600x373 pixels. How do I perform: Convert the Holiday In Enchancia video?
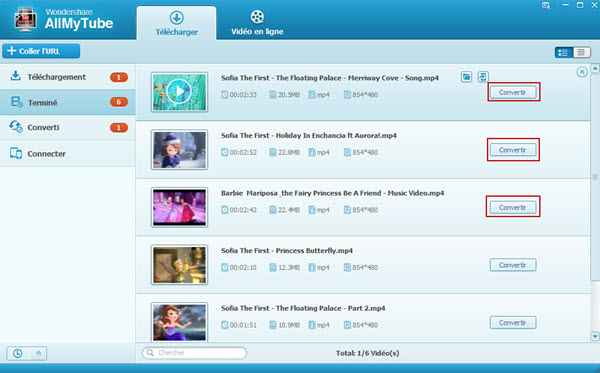513,150
